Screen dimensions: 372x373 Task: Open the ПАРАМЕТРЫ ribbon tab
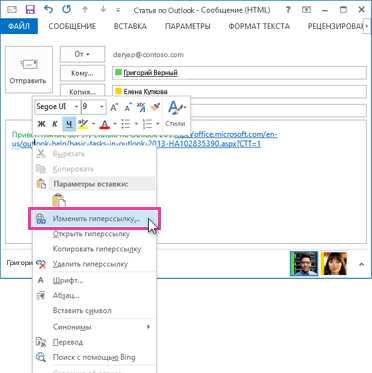pyautogui.click(x=187, y=26)
